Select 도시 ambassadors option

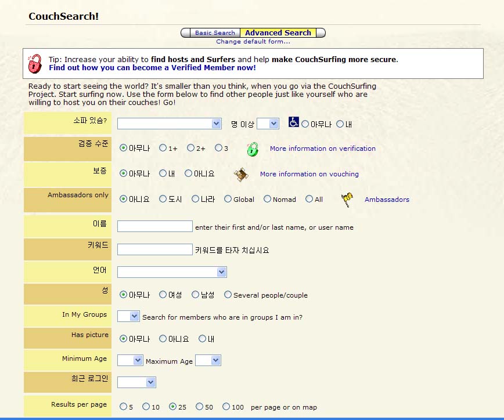163,199
